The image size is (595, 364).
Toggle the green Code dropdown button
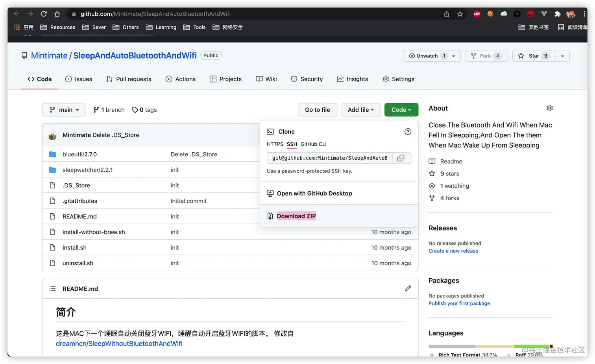point(401,110)
